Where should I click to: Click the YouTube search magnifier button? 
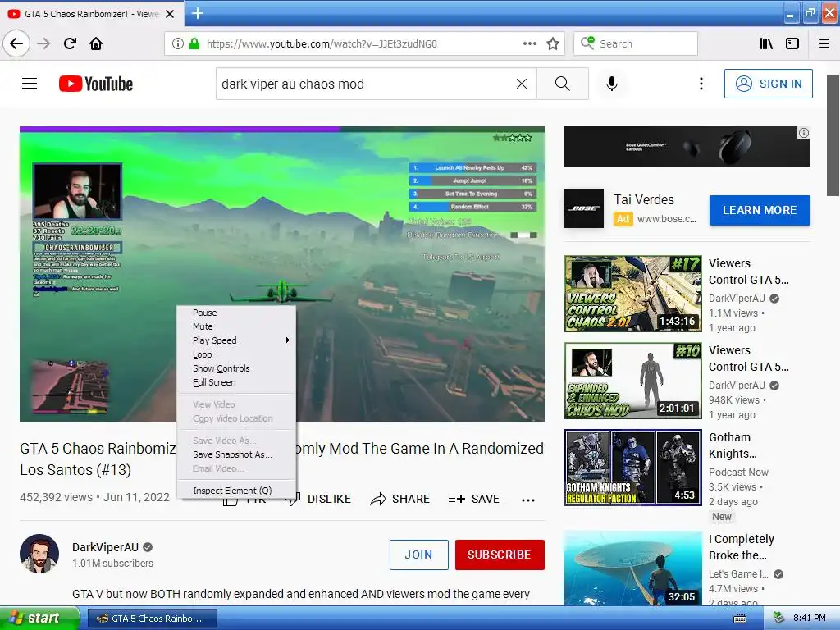click(563, 84)
